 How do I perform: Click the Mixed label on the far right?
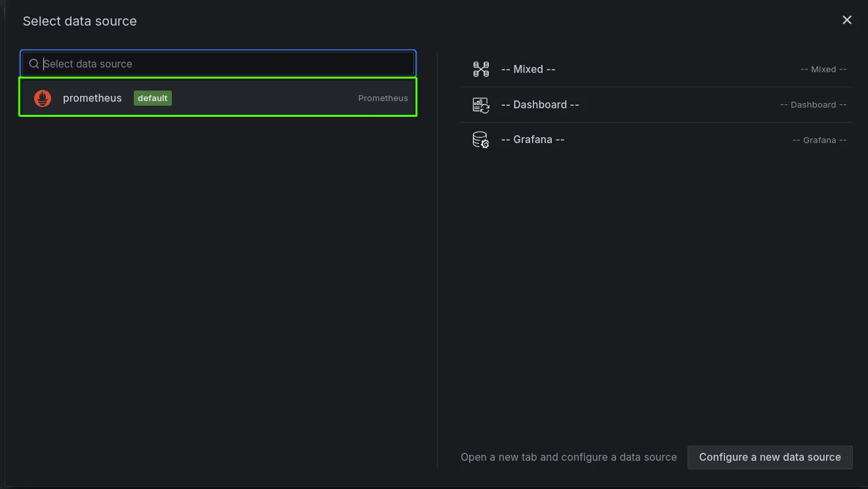[823, 69]
